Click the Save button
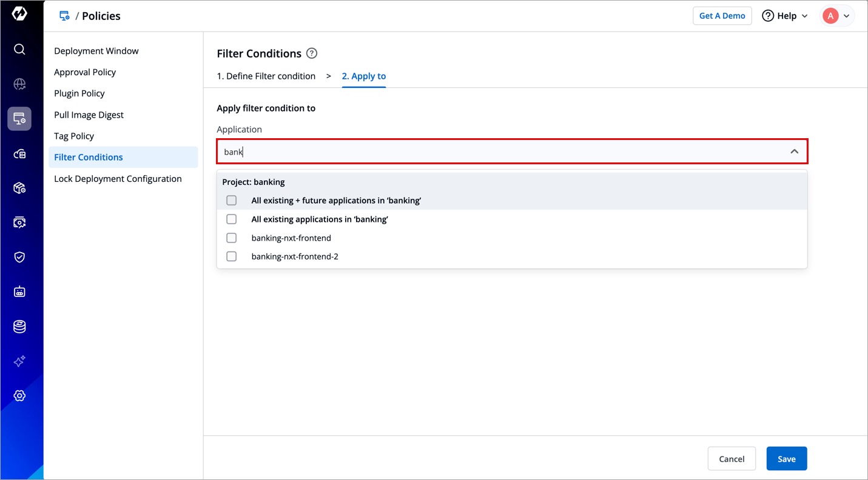 786,459
